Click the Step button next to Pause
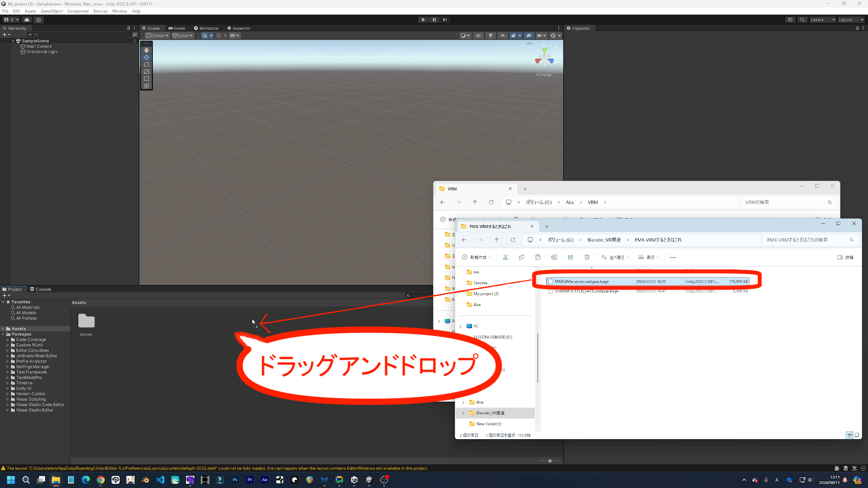 (445, 19)
